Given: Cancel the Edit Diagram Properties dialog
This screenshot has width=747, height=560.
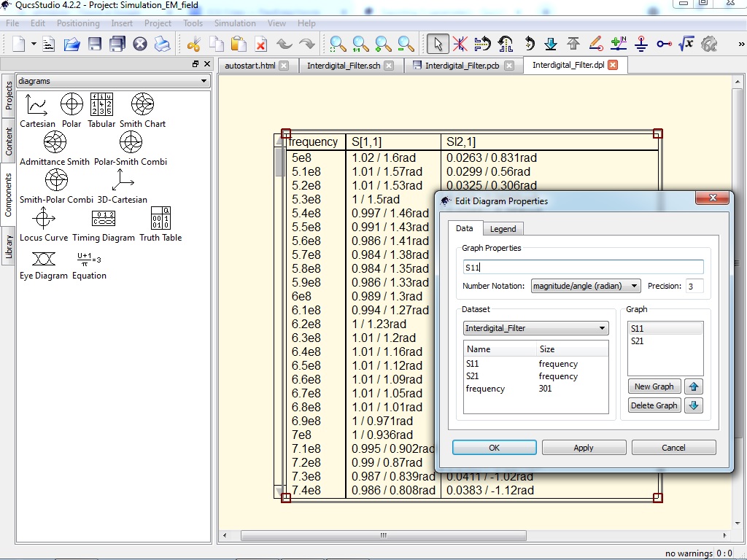Looking at the screenshot, I should pos(673,448).
